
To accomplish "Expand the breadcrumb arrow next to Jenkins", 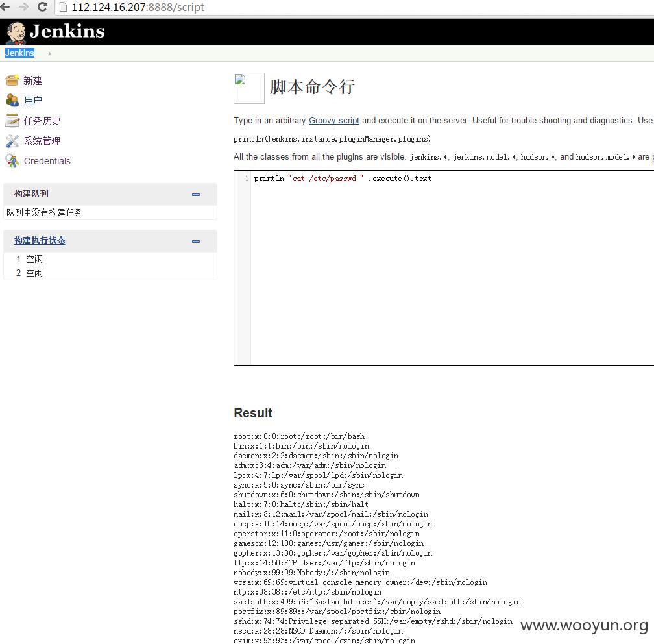I will click(x=49, y=53).
